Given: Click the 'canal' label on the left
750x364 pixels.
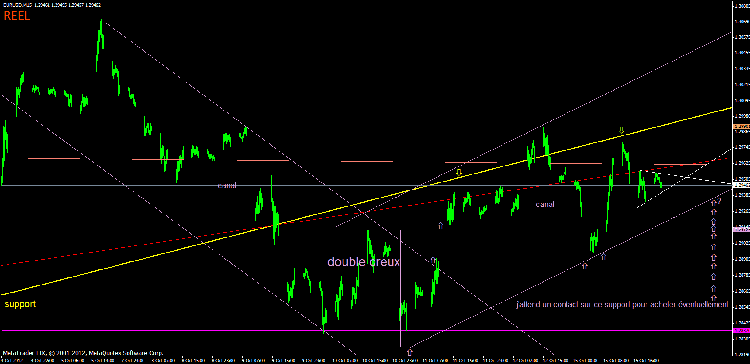Looking at the screenshot, I should pos(227,186).
